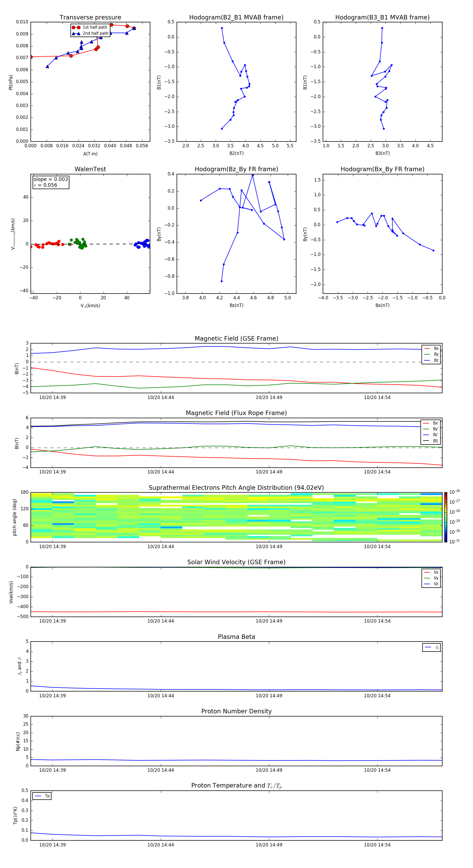Click the 'Transverse pressure' plot title
Image resolution: width=473 pixels, height=868 pixels.
point(90,18)
